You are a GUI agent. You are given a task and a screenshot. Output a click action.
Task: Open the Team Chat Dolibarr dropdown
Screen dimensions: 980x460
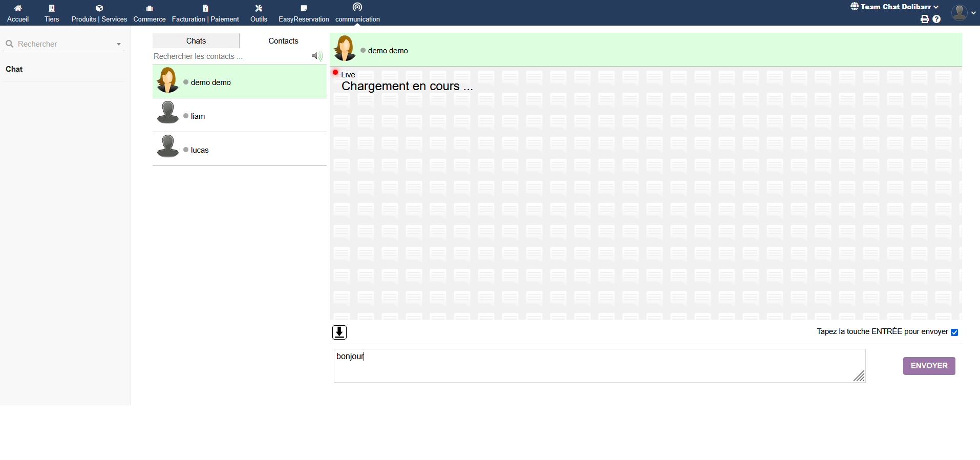pyautogui.click(x=895, y=7)
